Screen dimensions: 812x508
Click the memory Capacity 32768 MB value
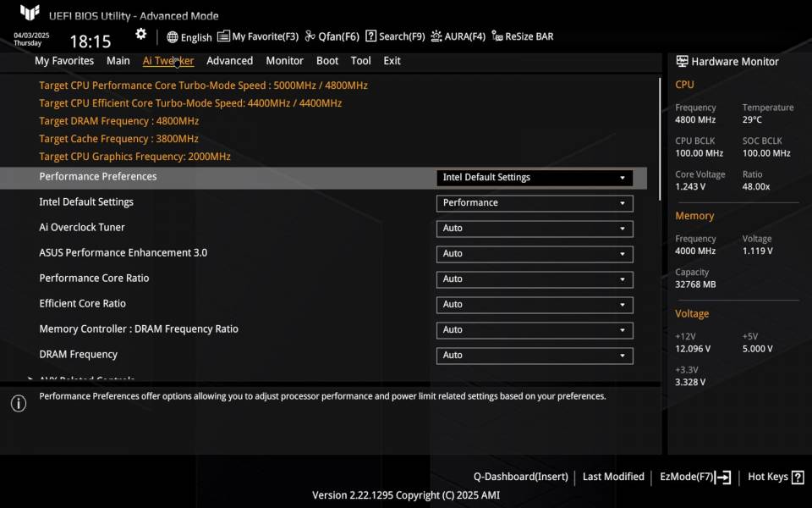click(695, 284)
